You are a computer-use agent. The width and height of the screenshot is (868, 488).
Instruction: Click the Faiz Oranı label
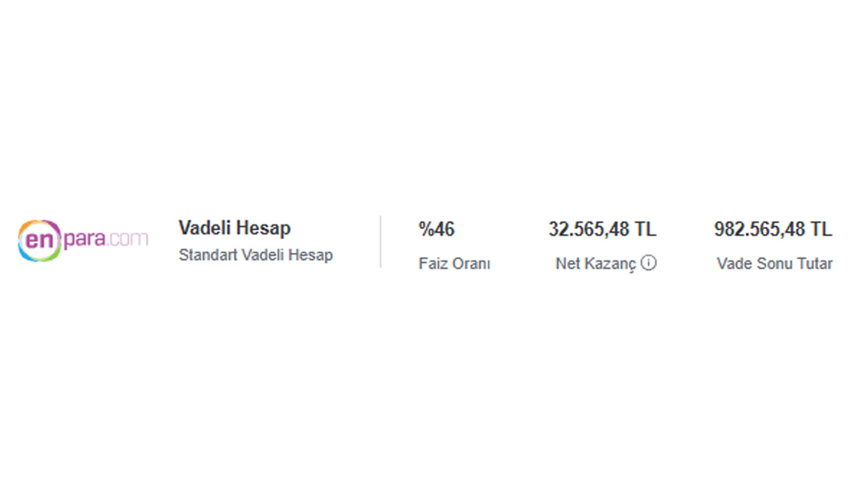[454, 264]
